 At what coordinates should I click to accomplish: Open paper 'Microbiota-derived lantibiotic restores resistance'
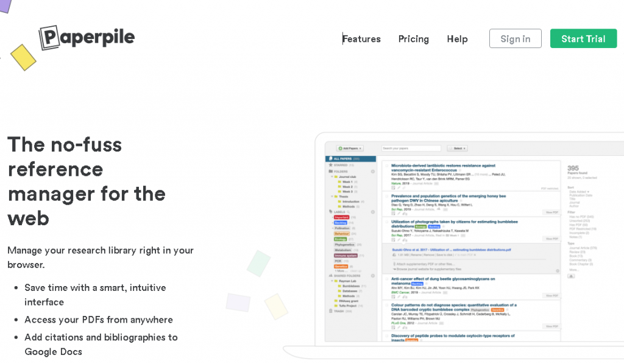(443, 167)
